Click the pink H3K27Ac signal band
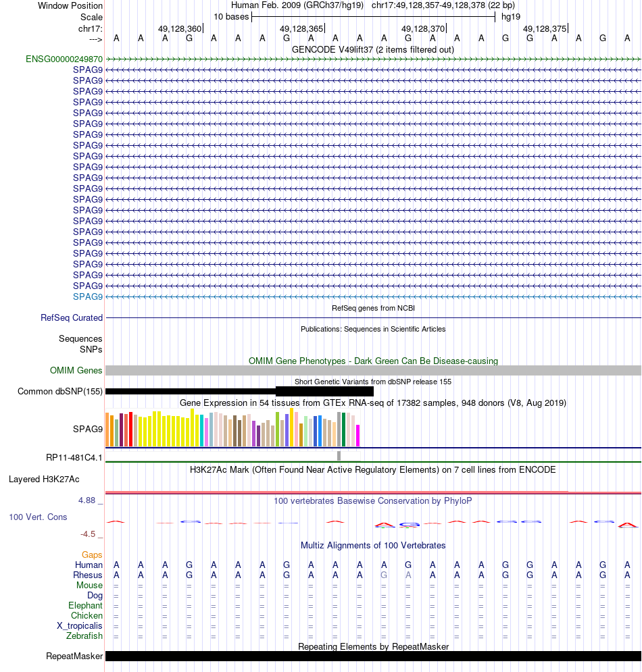This screenshot has width=642, height=672. tap(373, 492)
